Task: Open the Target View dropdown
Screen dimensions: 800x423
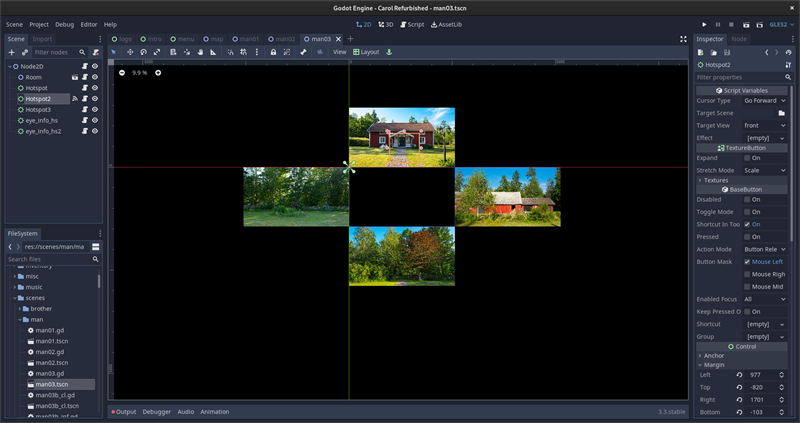Action: 765,126
